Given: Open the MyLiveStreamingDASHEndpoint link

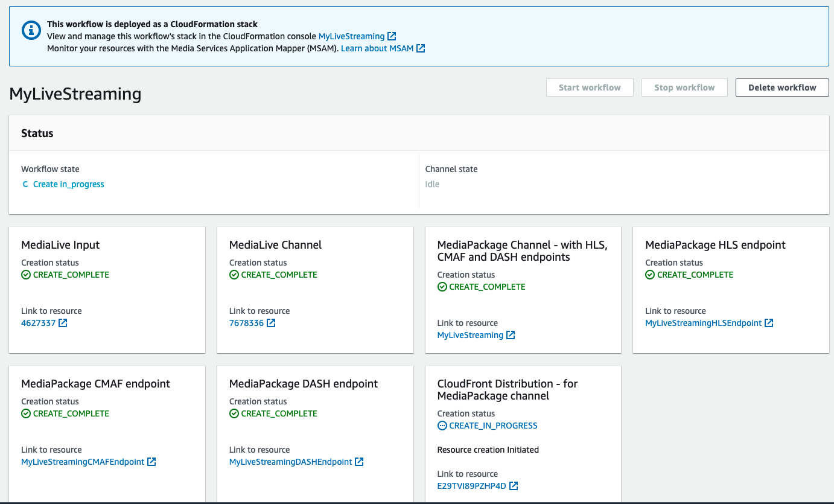Looking at the screenshot, I should point(291,462).
